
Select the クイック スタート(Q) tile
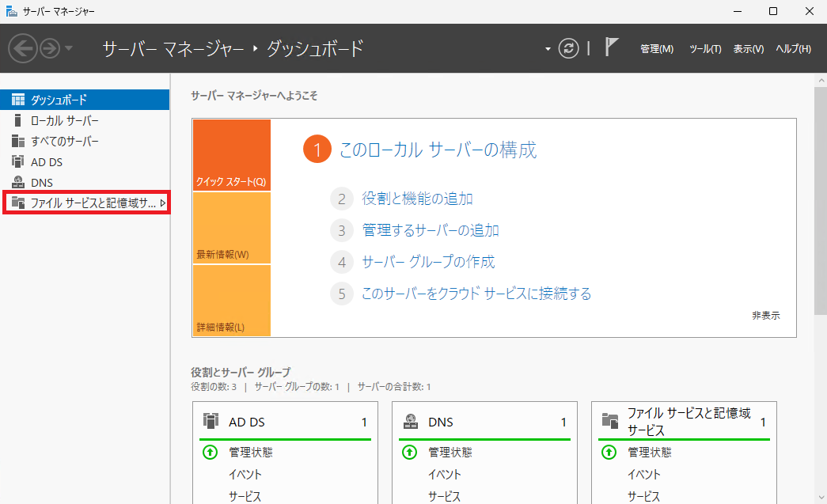pos(232,155)
